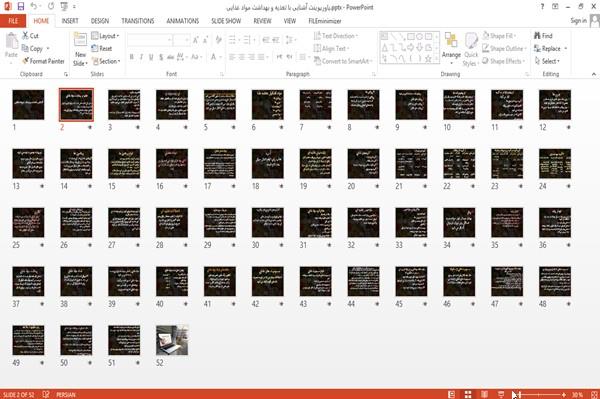This screenshot has width=600, height=399.
Task: Collapse the ribbon with the arrow
Action: coord(593,74)
